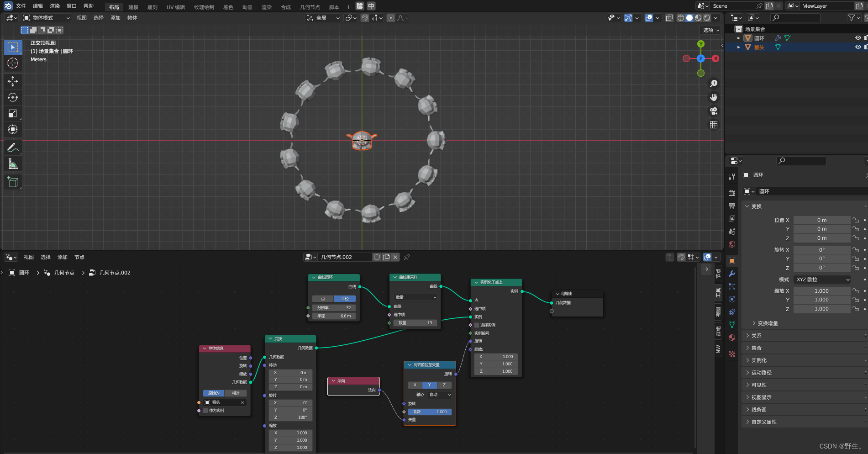Toggle visibility eye for 猴头 in outliner
This screenshot has height=454, width=868.
click(x=858, y=47)
